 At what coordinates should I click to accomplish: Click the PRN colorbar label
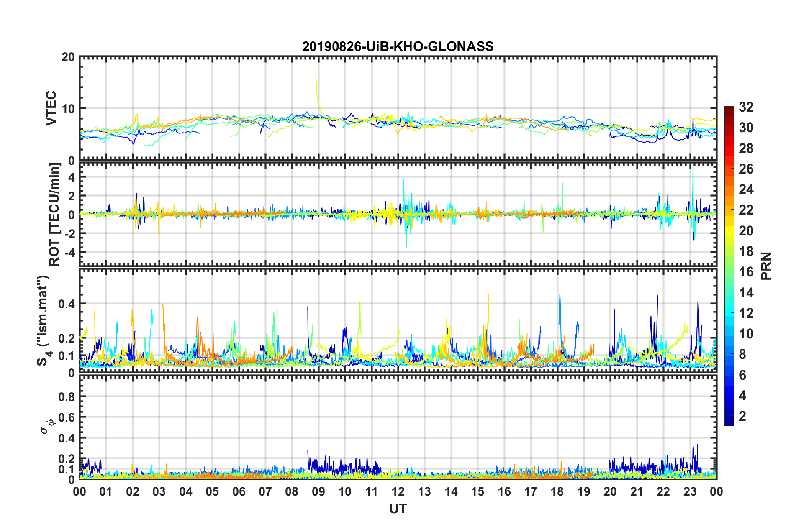(x=766, y=266)
